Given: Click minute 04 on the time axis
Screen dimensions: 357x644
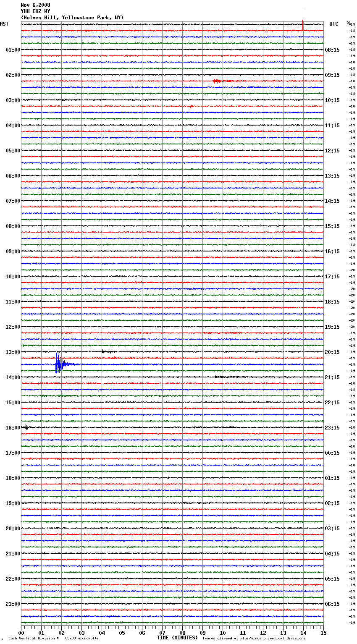Looking at the screenshot, I should point(102,633).
